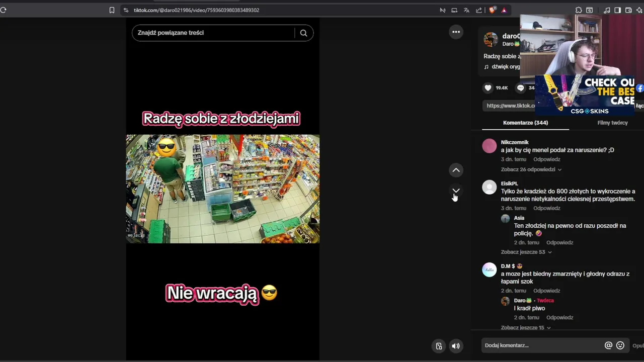Click the '19.4K' likes count
This screenshot has width=644, height=362.
(502, 88)
